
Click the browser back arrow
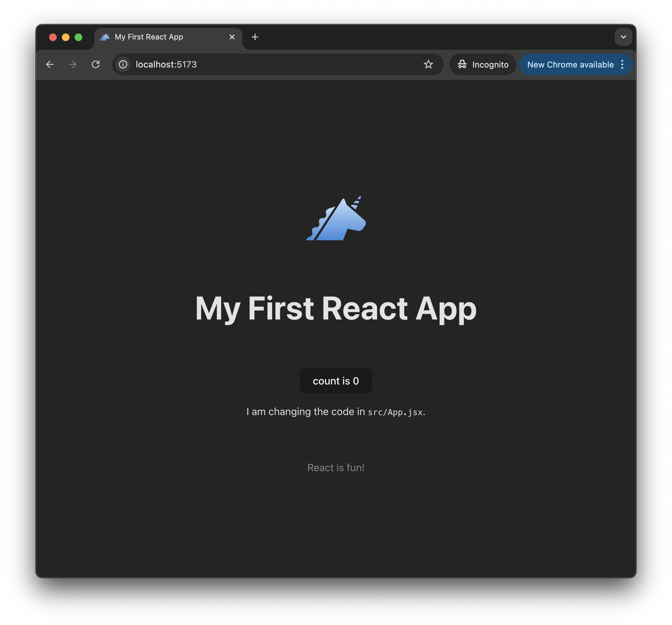click(50, 65)
